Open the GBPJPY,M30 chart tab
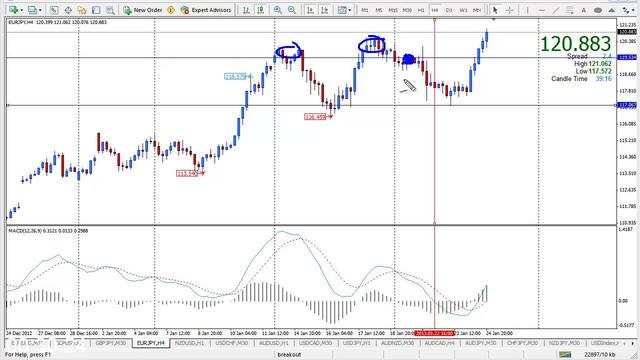 (x=110, y=343)
